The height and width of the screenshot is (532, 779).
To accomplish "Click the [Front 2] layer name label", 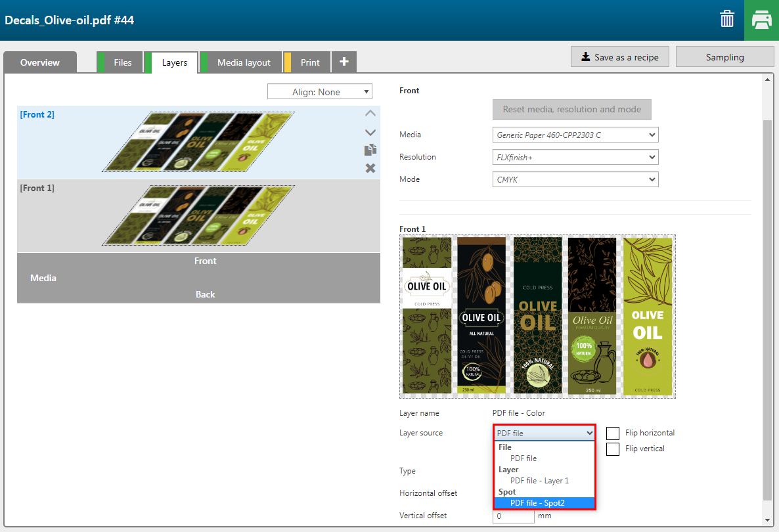I will 37,114.
